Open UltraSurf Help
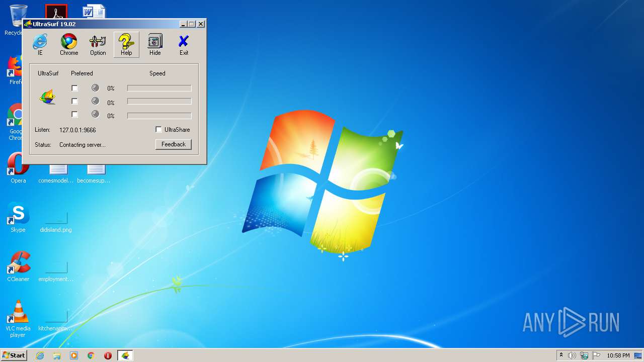 coord(126,45)
